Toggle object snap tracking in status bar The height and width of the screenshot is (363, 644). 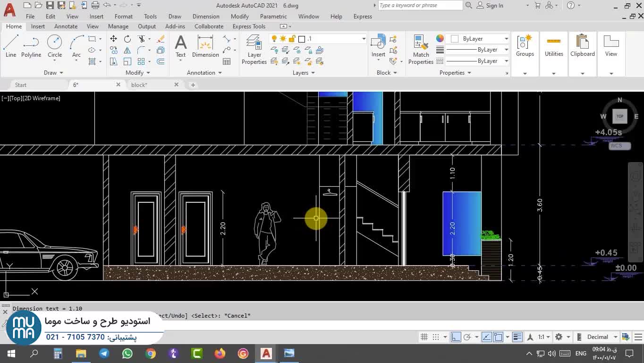coord(487,337)
